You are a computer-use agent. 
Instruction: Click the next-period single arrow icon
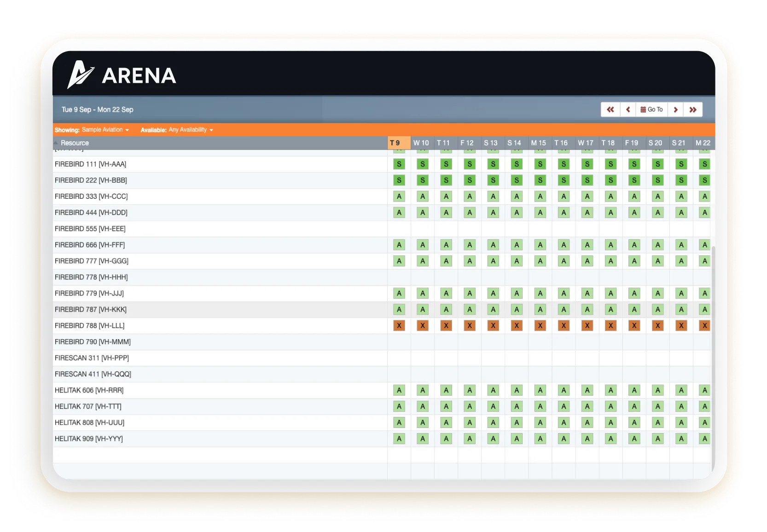coord(676,110)
